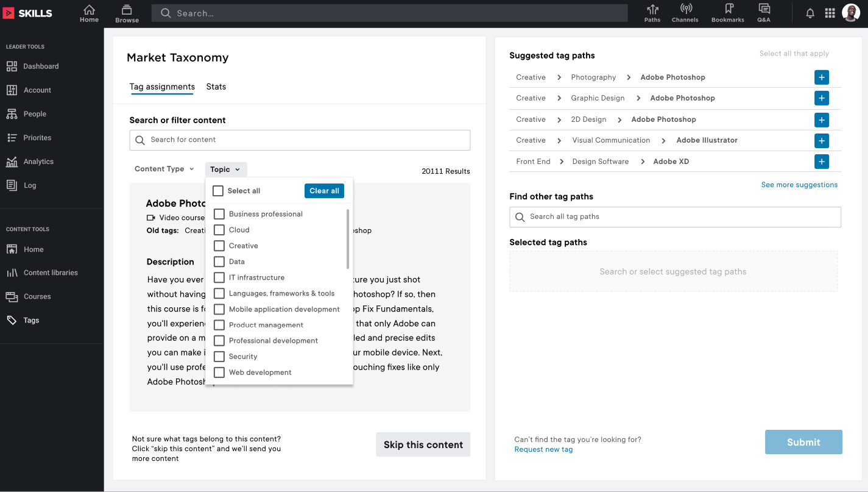Check Cloud topic

point(219,230)
